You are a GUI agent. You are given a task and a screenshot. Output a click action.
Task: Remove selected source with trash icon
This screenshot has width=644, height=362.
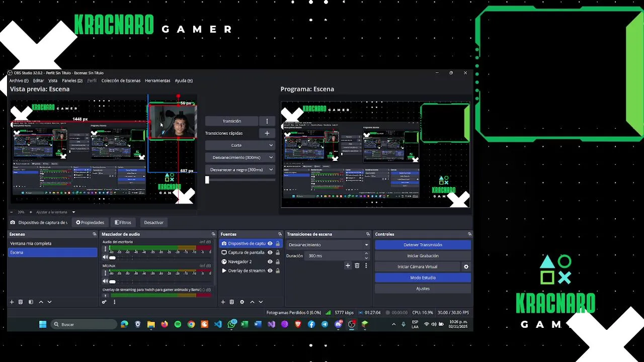click(x=232, y=302)
